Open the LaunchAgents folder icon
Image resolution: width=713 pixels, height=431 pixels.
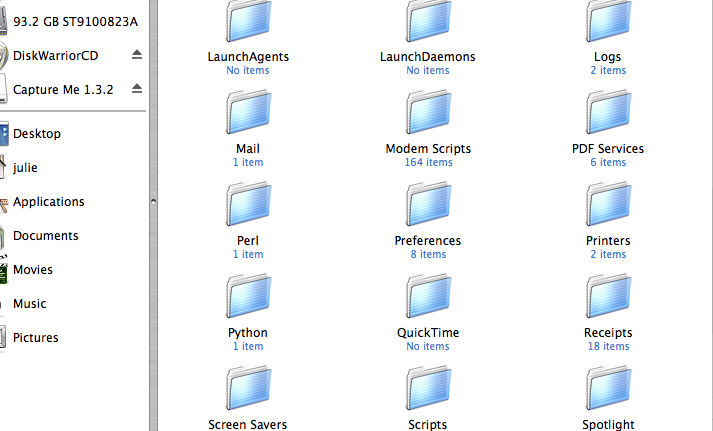click(x=248, y=21)
